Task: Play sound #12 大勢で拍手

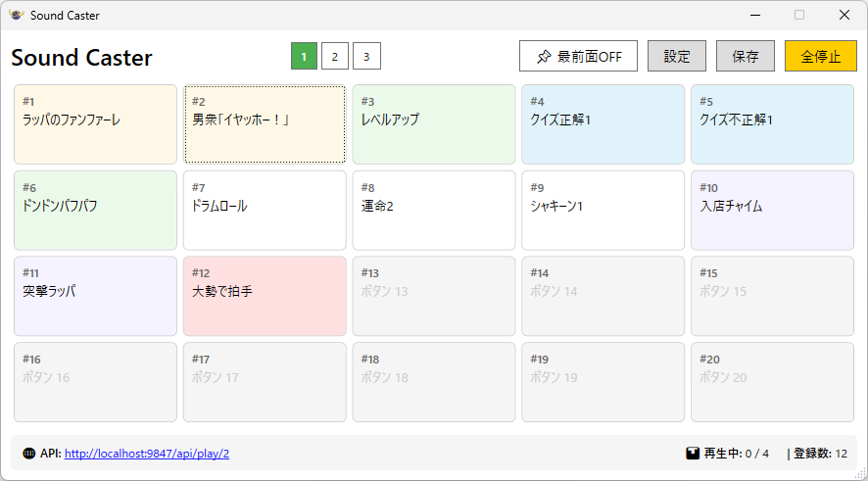Action: point(265,296)
